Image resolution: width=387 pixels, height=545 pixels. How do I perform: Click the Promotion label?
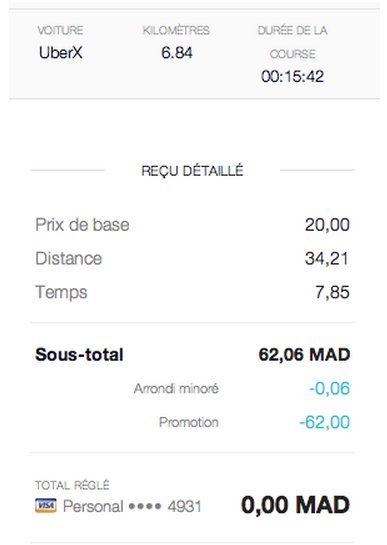[x=189, y=422]
